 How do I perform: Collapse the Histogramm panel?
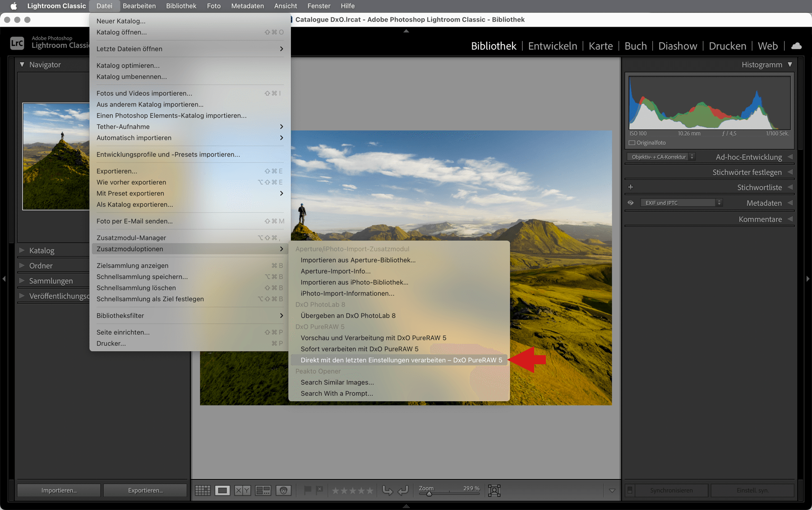(x=790, y=65)
